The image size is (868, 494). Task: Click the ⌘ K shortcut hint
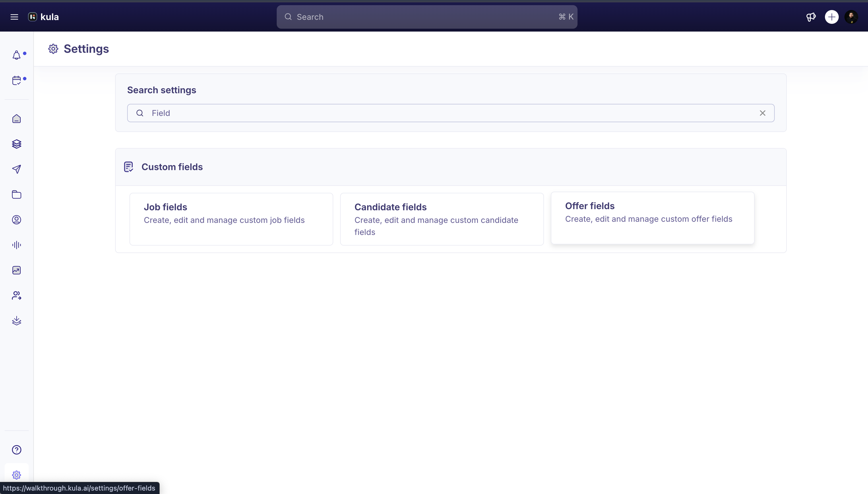point(566,17)
